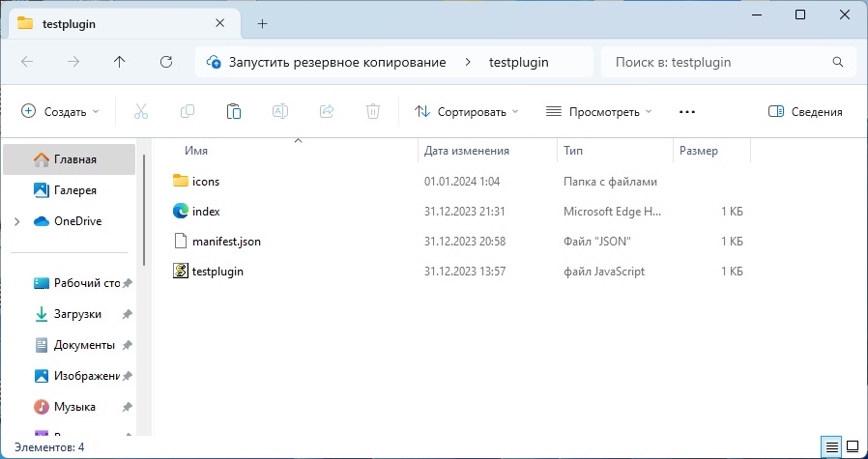Open Рабочий стол quick access item

point(70,283)
